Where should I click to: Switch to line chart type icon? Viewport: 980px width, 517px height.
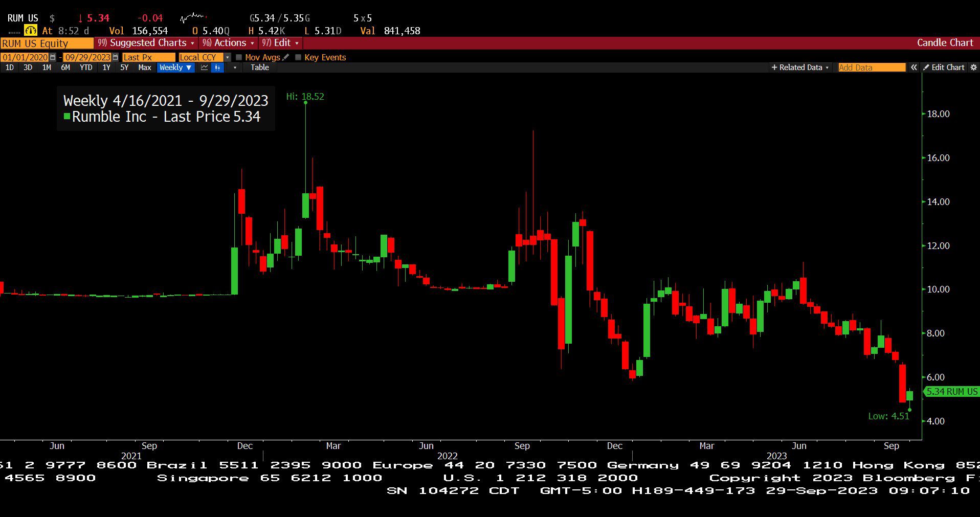(204, 68)
